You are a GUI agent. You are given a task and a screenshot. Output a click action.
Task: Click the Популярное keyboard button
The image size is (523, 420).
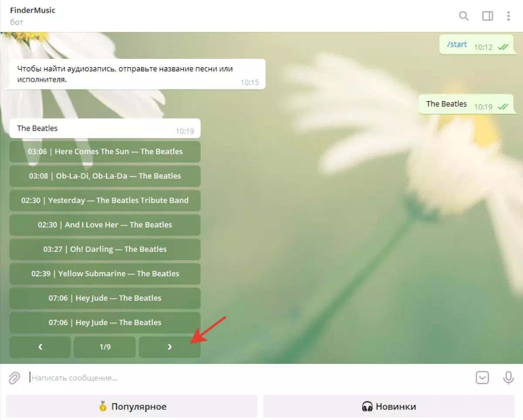[x=132, y=406]
